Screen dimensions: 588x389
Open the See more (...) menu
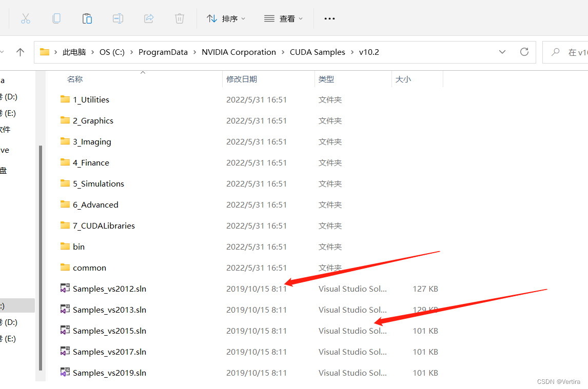[x=329, y=18]
